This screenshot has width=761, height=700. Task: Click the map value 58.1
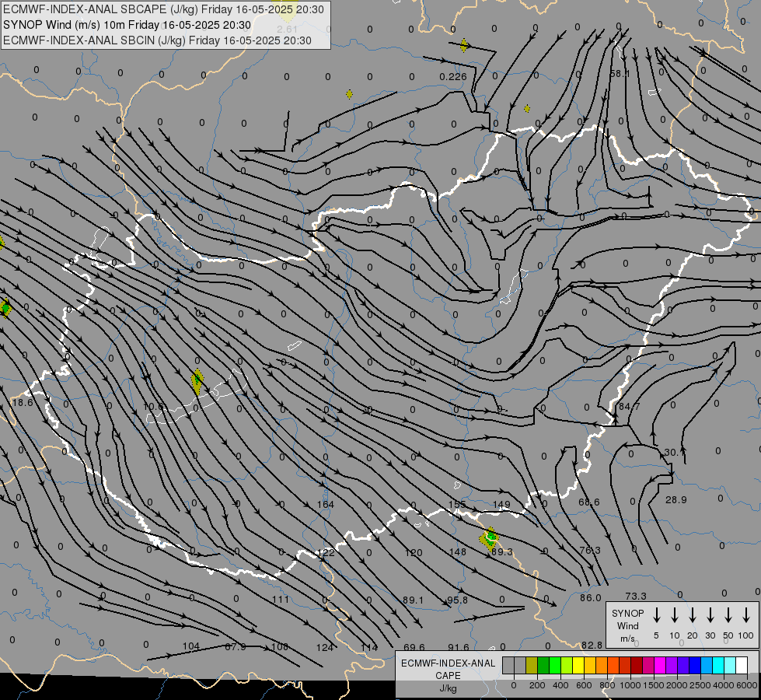tap(620, 74)
